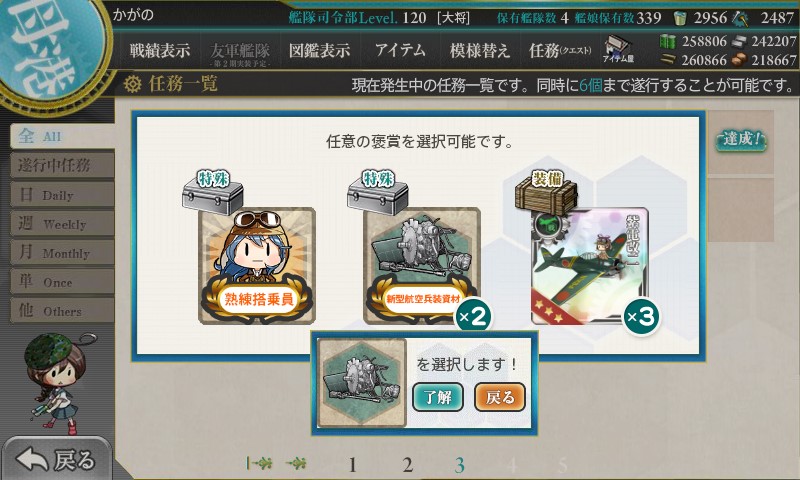Click the 戻る back button at bottom left
This screenshot has height=480, width=800.
click(56, 459)
